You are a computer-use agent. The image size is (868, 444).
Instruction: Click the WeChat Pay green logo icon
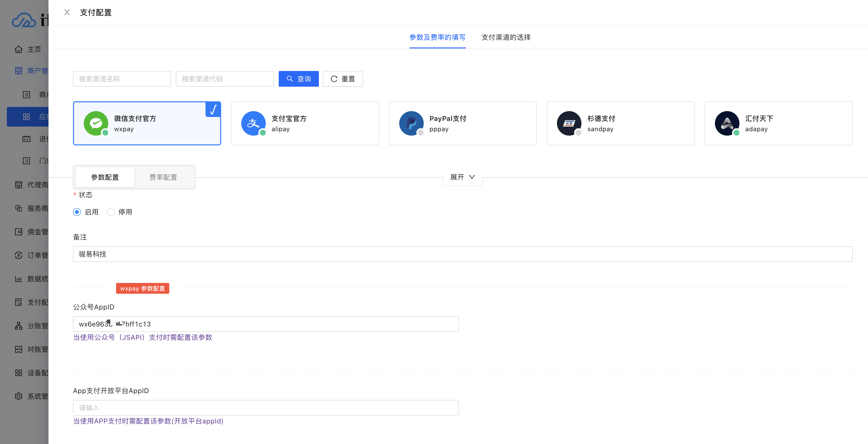(96, 123)
